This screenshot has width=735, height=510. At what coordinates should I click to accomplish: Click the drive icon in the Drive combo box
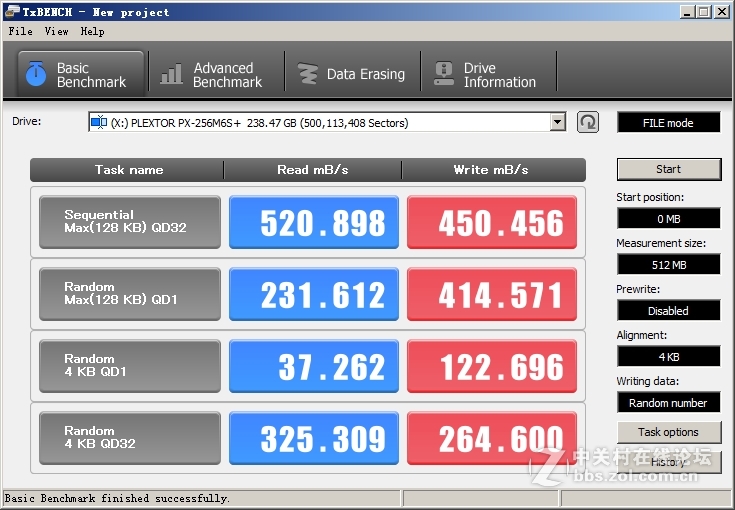tap(99, 122)
